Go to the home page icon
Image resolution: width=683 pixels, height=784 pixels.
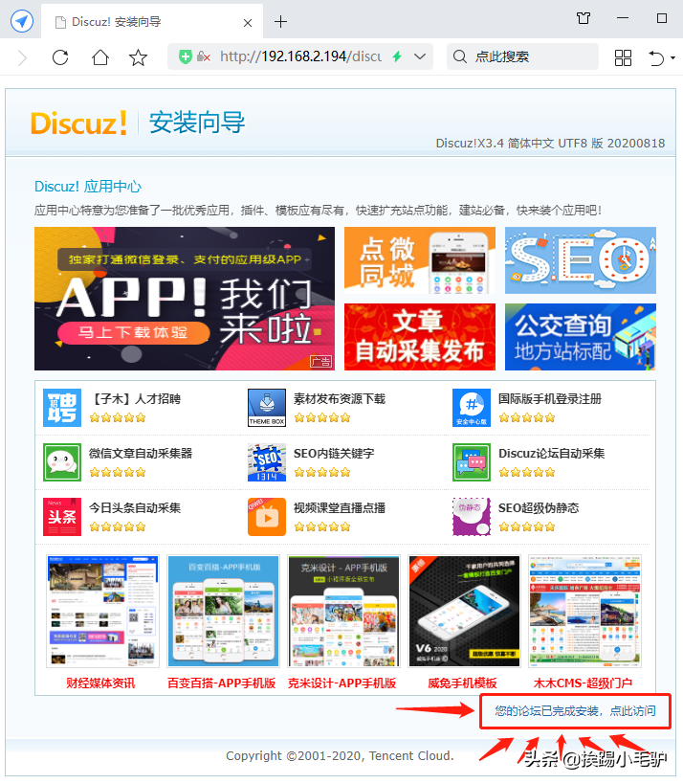[100, 57]
